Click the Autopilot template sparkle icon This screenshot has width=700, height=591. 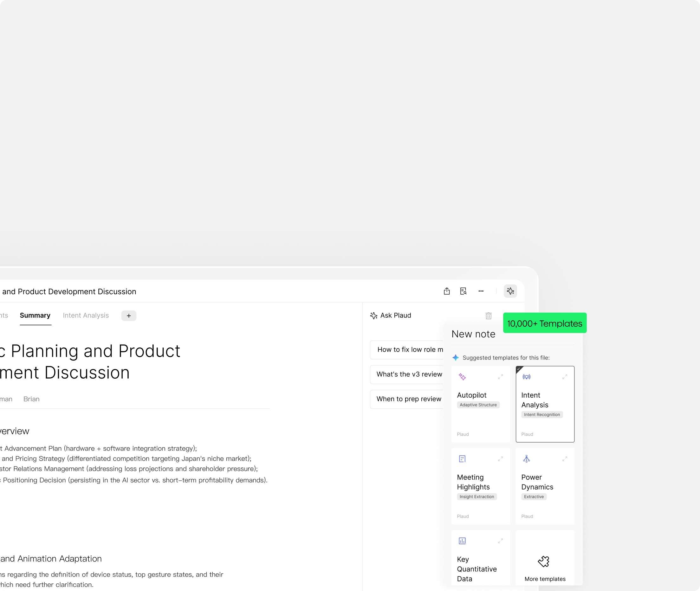point(462,377)
